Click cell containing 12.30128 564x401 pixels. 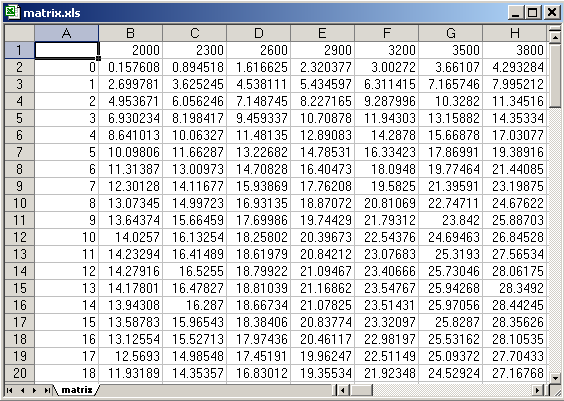pyautogui.click(x=131, y=186)
